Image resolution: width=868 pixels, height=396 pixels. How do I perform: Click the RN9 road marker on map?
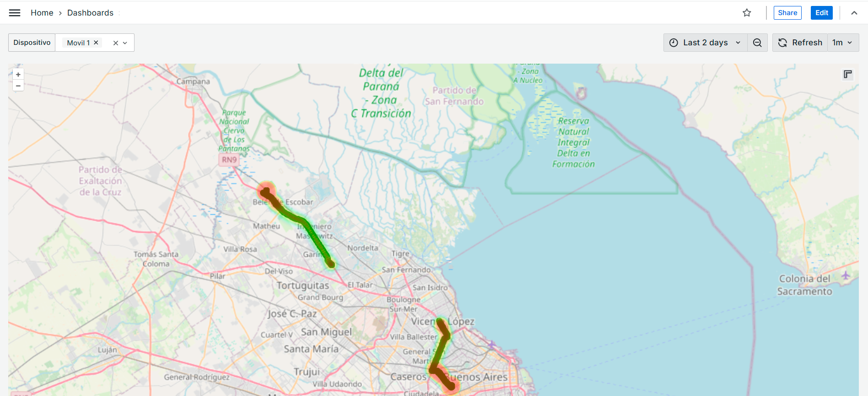tap(229, 160)
